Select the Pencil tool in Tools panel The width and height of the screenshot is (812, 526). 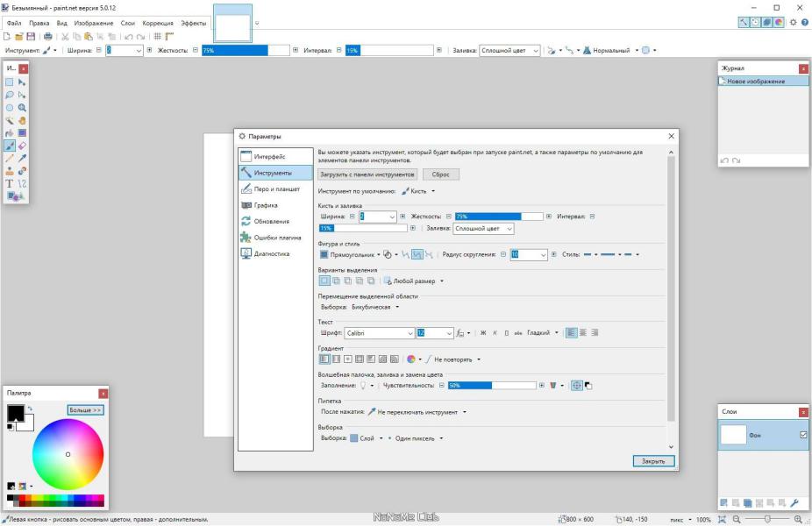click(x=10, y=159)
